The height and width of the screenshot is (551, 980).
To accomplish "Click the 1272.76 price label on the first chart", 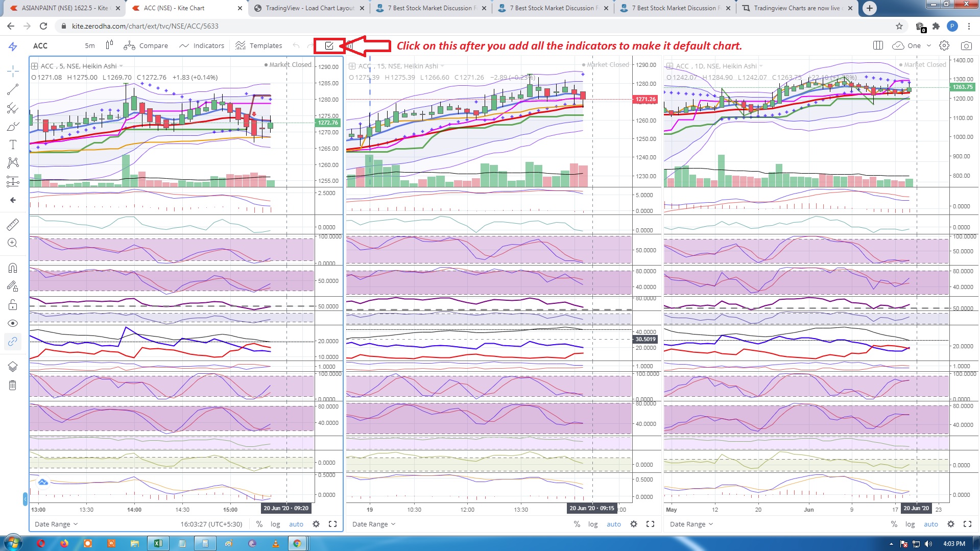I will (328, 123).
